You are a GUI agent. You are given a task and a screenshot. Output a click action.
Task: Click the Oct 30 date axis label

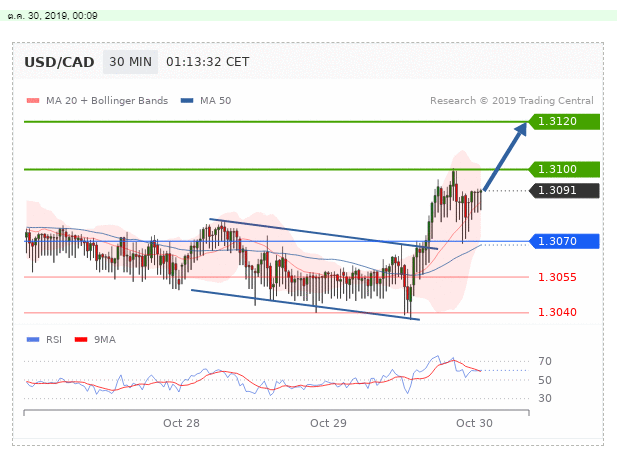click(474, 423)
